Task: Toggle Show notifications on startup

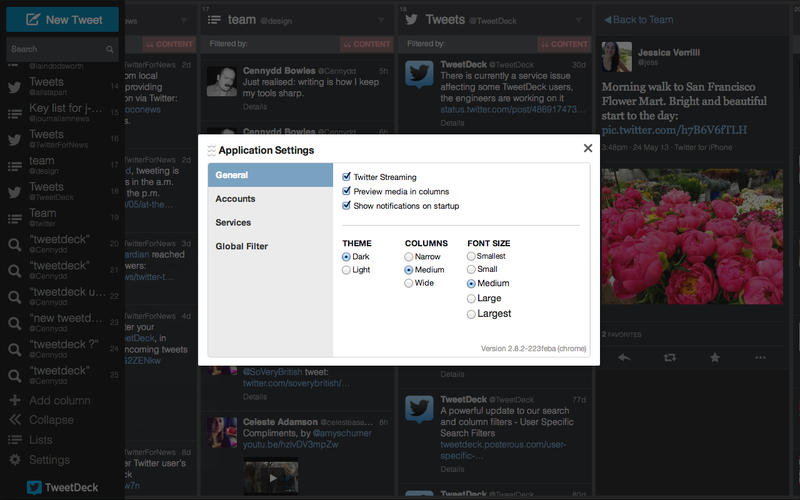Action: coord(347,205)
